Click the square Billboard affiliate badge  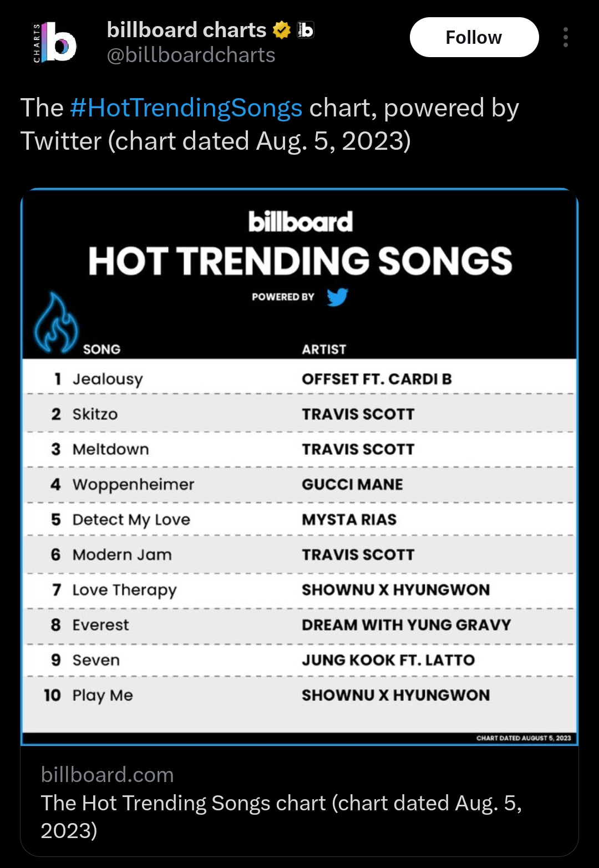point(306,29)
